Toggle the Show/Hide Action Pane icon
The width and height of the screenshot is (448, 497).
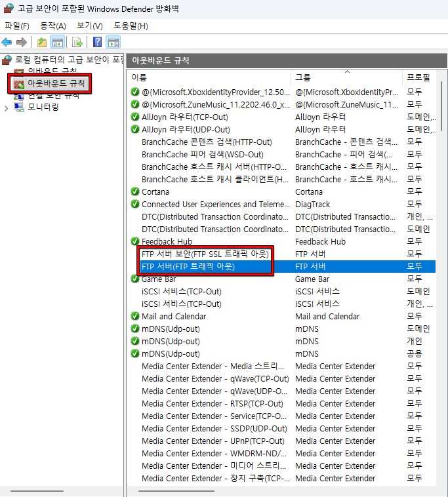[x=113, y=42]
